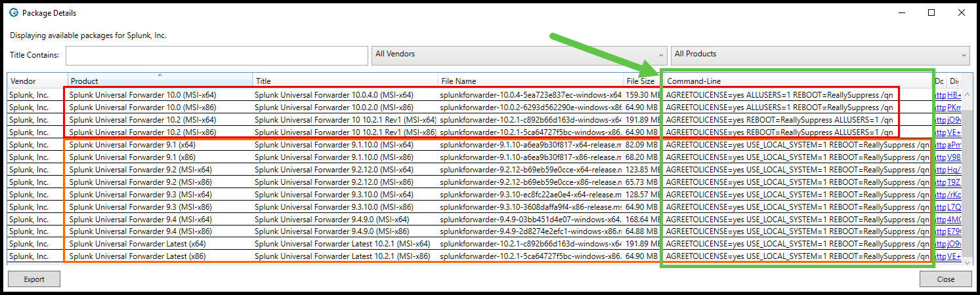Select Splunk Universal Forwarder 9.3 (MSI-x86) product
The image size is (980, 295).
coord(140,207)
